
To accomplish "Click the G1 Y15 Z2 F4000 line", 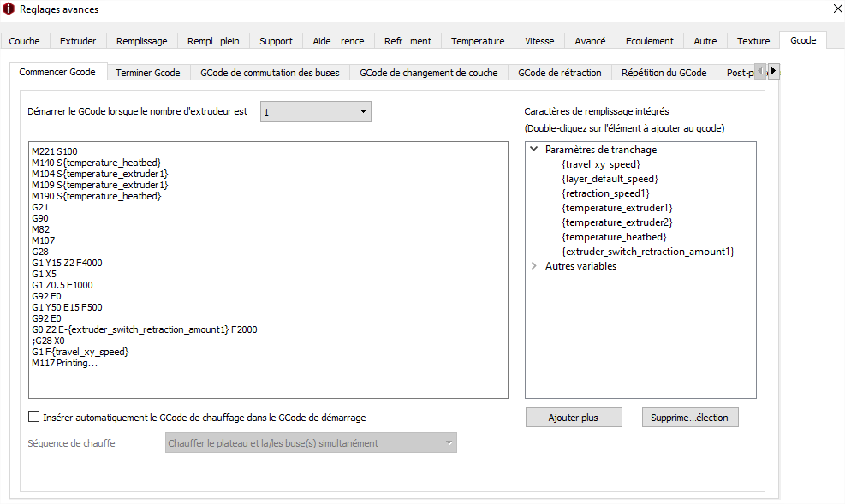I will coord(67,263).
